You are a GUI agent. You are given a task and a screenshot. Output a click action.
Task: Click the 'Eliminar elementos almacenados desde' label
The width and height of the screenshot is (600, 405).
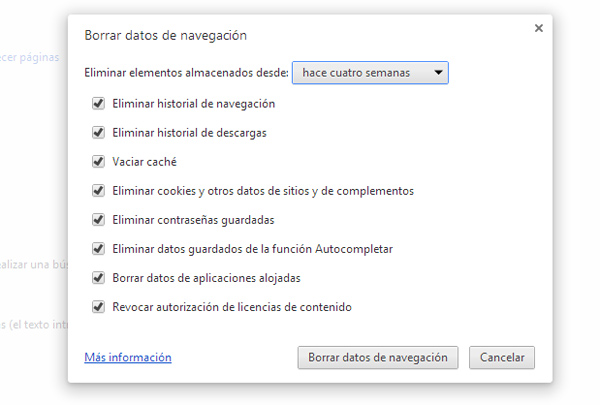coord(186,73)
